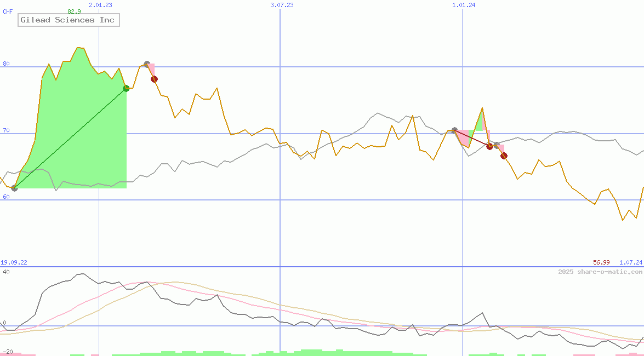Image resolution: width=644 pixels, height=356 pixels.
Task: Click the lowest red marker dot after 1.01.24
Action: tap(504, 156)
